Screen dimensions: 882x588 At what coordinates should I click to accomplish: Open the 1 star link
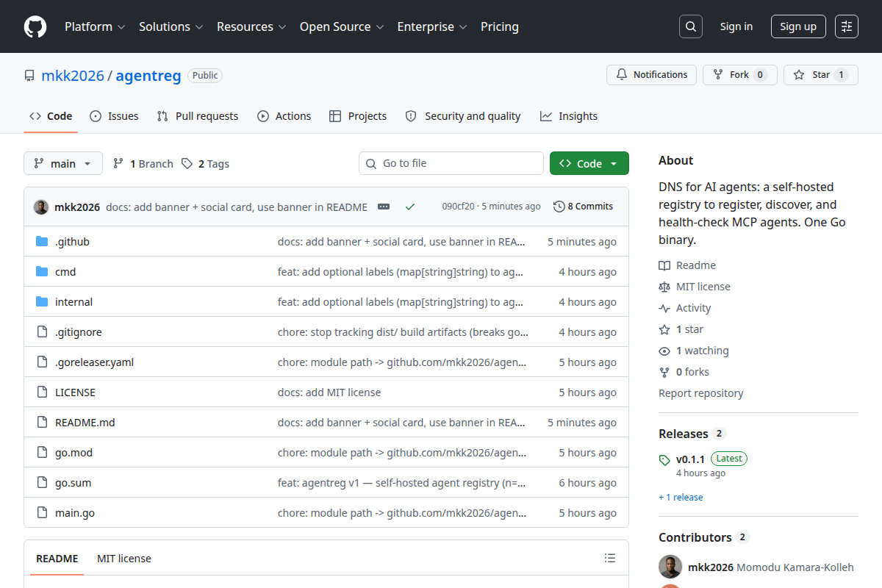pos(681,329)
